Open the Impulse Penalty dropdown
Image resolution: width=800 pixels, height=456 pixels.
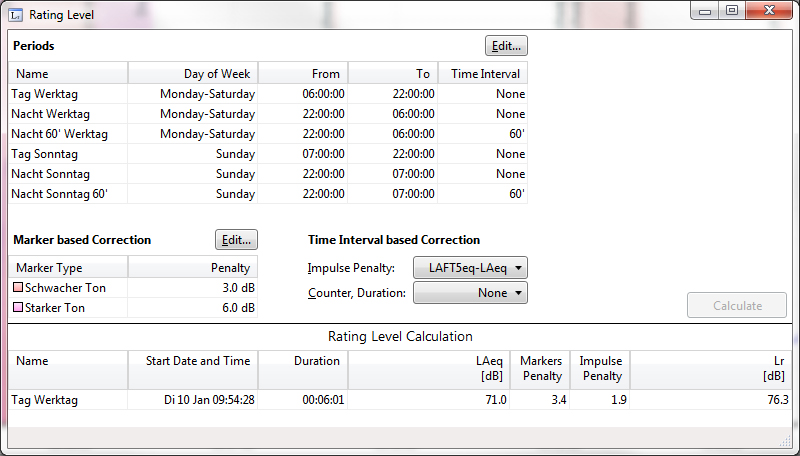point(469,267)
